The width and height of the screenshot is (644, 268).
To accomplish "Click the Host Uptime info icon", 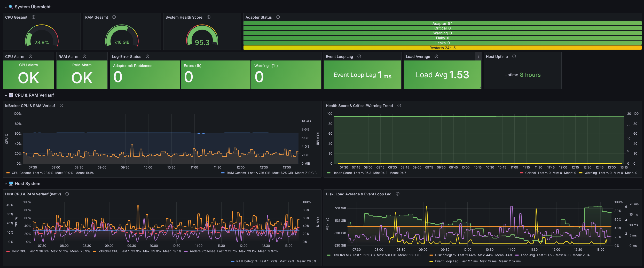I will tap(514, 57).
